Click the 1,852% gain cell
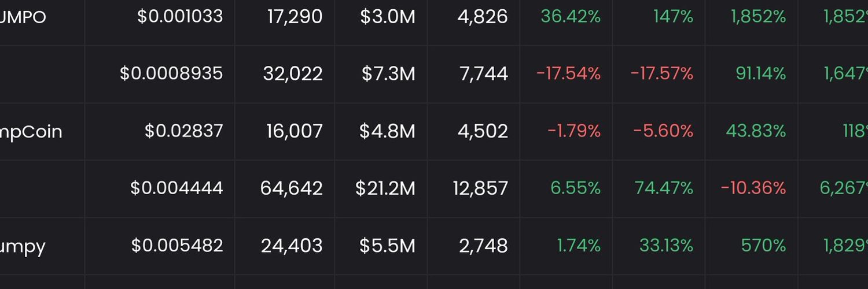This screenshot has height=289, width=868. click(x=758, y=17)
